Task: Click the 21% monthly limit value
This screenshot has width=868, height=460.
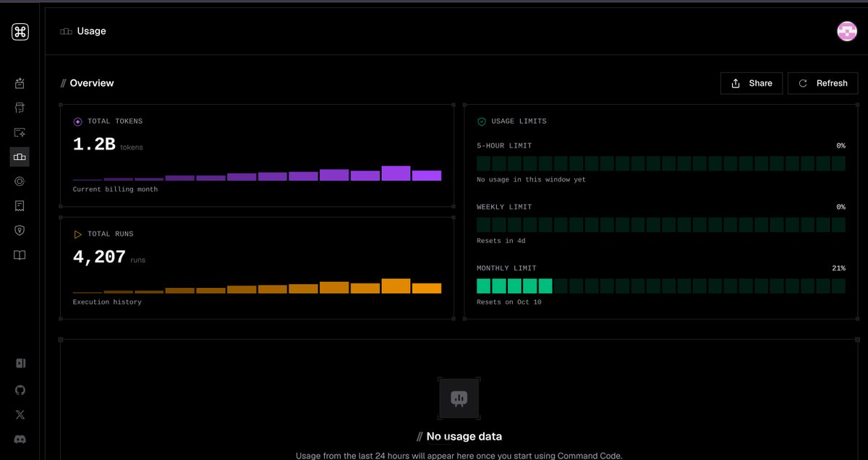Action: coord(838,268)
